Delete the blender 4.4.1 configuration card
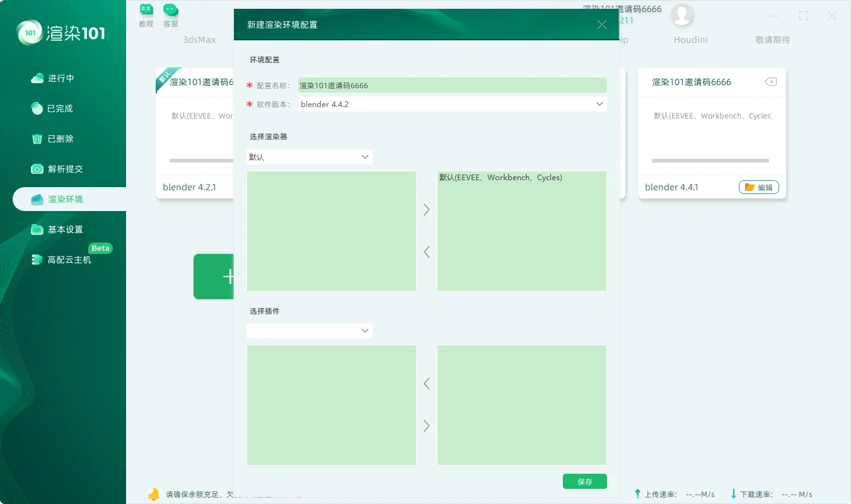Viewport: 851px width, 504px height. (x=770, y=82)
